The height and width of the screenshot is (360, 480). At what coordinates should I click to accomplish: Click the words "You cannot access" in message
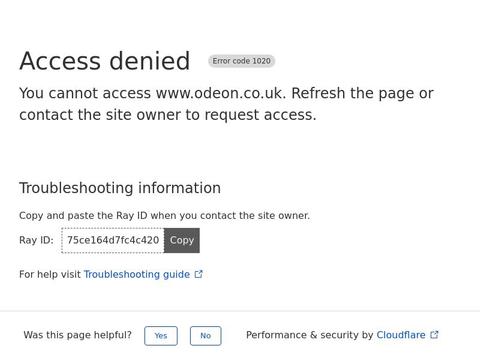coord(85,93)
